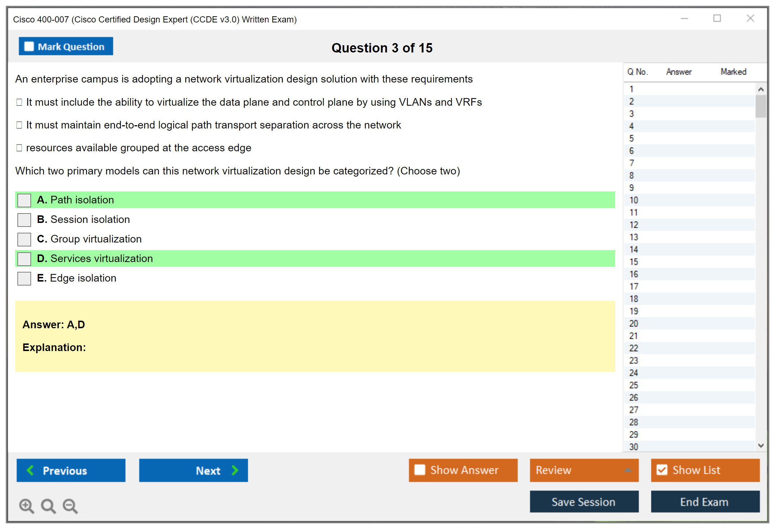Open the Review dropdown menu
Viewport: 778px width, 532px height.
point(584,470)
